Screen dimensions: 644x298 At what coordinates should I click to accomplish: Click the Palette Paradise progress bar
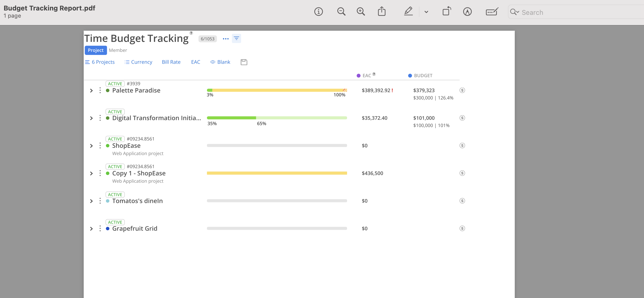click(x=277, y=90)
